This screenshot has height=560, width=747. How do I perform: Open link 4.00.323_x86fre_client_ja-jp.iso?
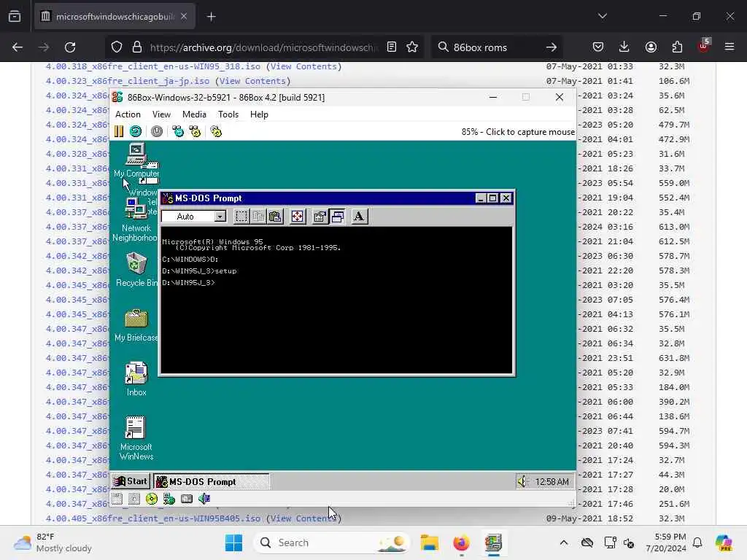click(127, 81)
